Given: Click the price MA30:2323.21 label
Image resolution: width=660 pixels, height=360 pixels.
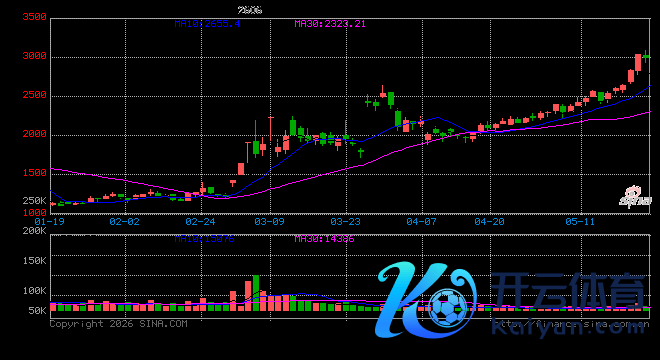Looking at the screenshot, I should [330, 24].
